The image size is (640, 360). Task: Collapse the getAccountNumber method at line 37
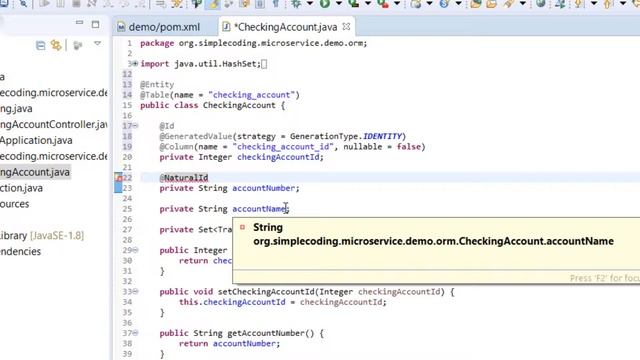136,333
